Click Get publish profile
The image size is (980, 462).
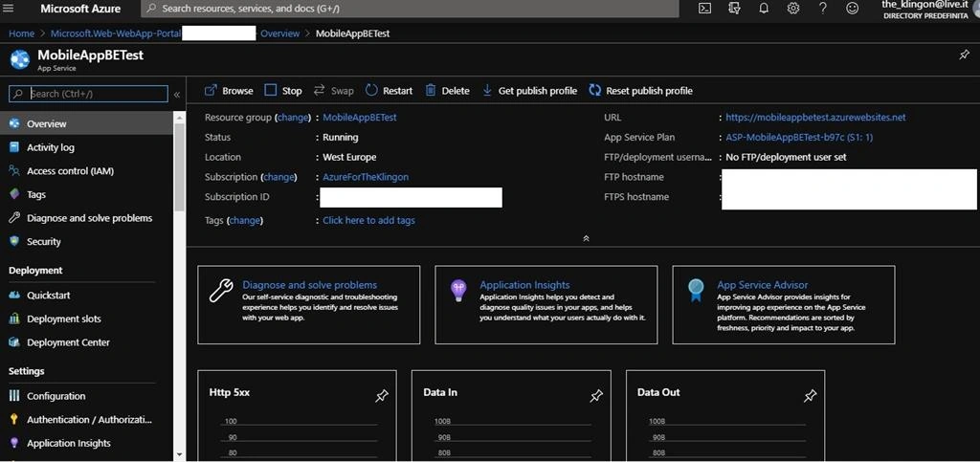pos(529,91)
